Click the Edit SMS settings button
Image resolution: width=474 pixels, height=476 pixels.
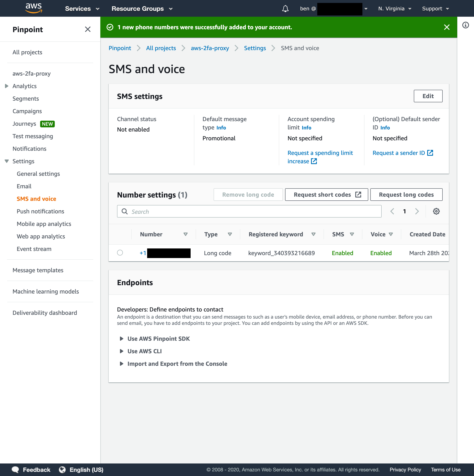tap(428, 96)
